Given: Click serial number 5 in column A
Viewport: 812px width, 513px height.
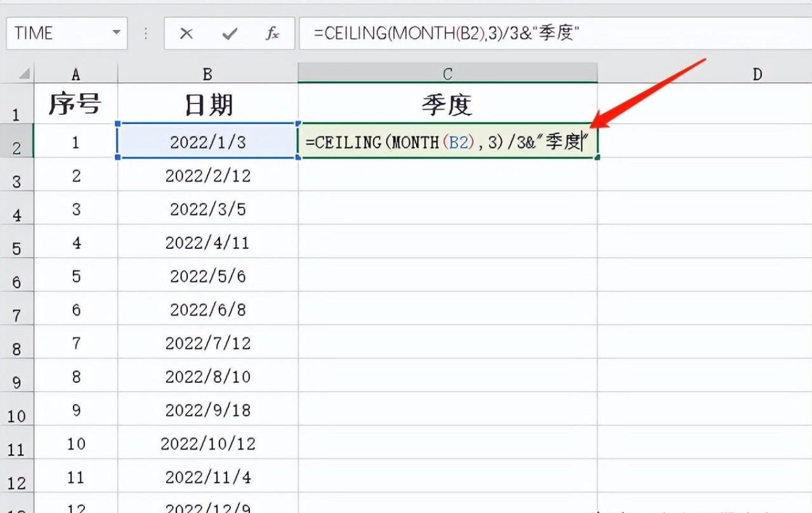Looking at the screenshot, I should (x=75, y=276).
